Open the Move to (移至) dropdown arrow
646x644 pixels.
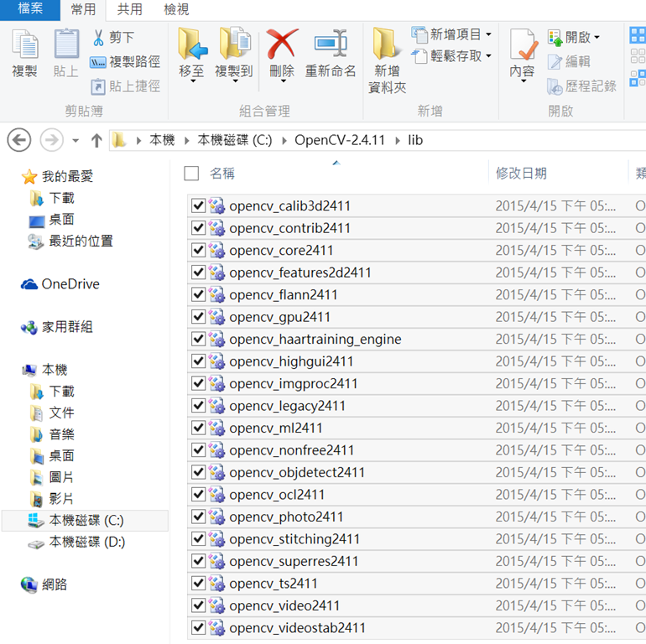[x=193, y=81]
